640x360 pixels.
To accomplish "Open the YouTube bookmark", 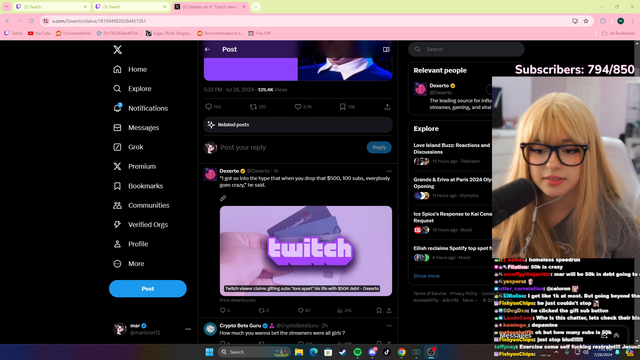I will click(39, 33).
